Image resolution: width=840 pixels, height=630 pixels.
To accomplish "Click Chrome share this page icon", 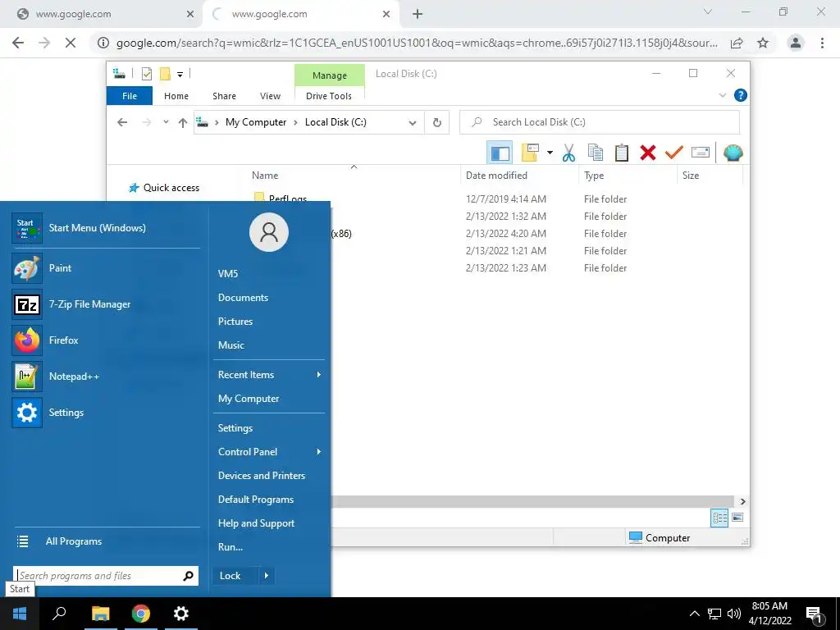I will click(737, 43).
